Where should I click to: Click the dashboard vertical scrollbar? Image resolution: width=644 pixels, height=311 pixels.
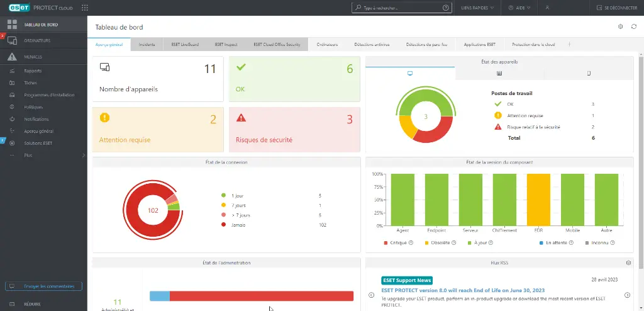tap(641, 162)
